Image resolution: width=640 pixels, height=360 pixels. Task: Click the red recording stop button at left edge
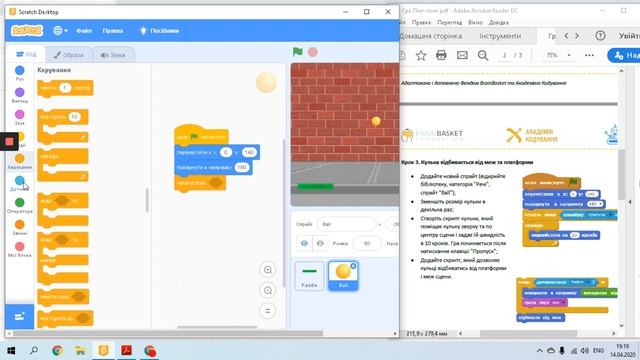(x=9, y=142)
